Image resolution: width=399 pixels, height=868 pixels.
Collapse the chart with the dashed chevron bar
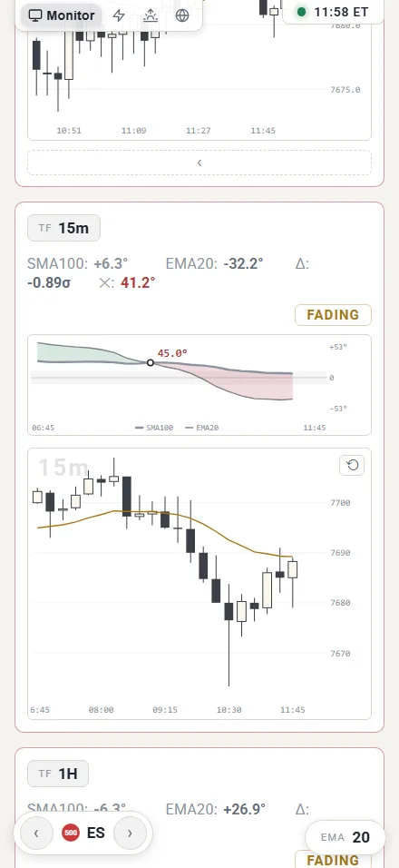pos(199,163)
